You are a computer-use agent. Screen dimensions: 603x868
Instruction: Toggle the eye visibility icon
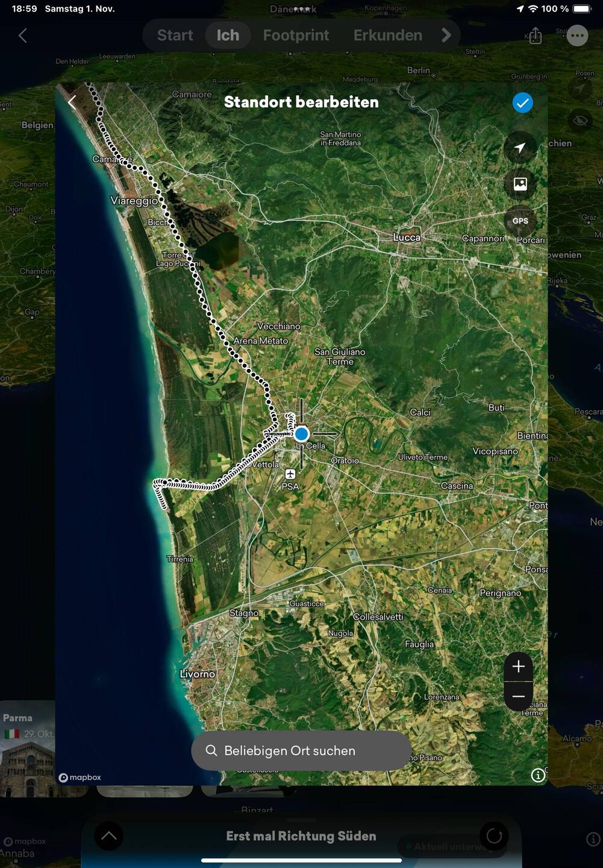(x=580, y=121)
